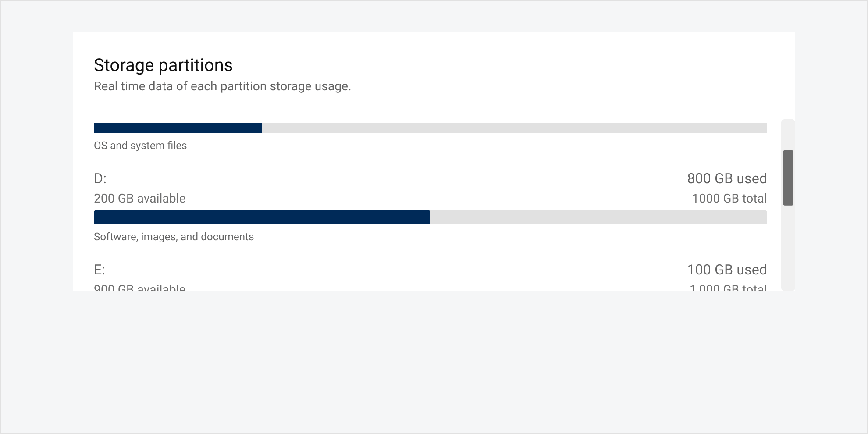868x434 pixels.
Task: Click the 1000 GB total value for D:
Action: pyautogui.click(x=729, y=198)
